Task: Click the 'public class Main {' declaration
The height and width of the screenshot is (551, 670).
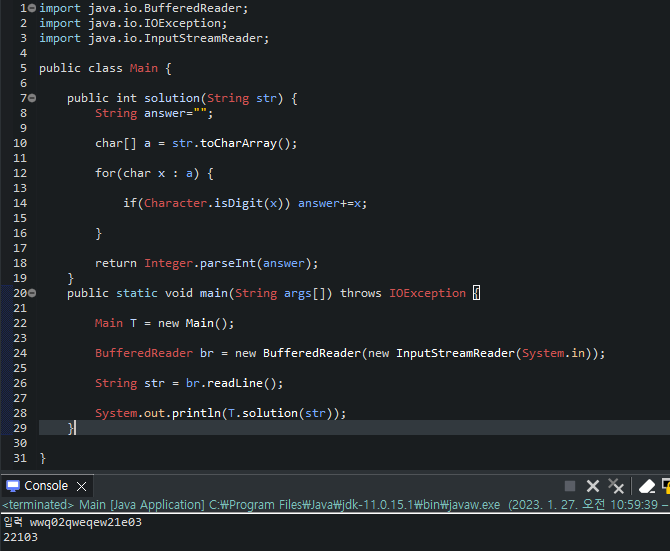Action: [106, 68]
